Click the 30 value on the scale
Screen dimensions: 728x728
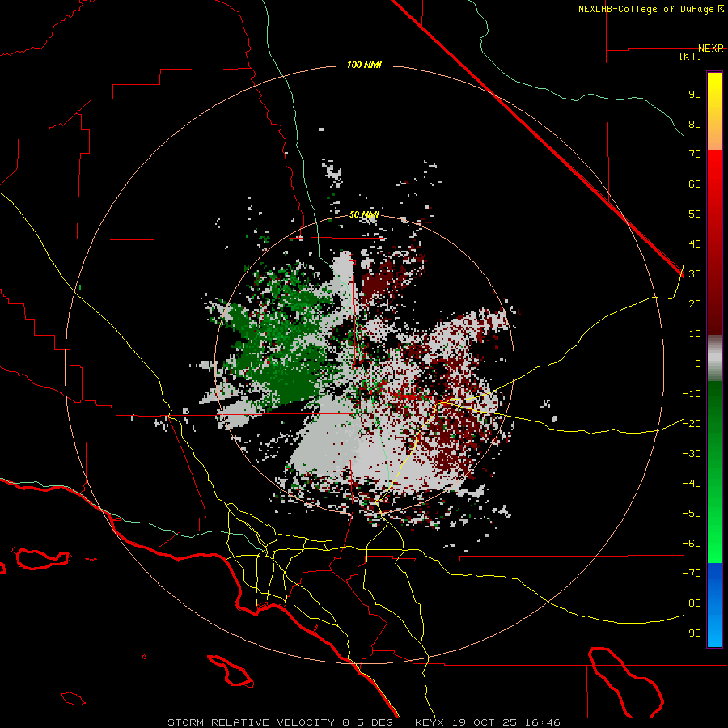point(695,274)
